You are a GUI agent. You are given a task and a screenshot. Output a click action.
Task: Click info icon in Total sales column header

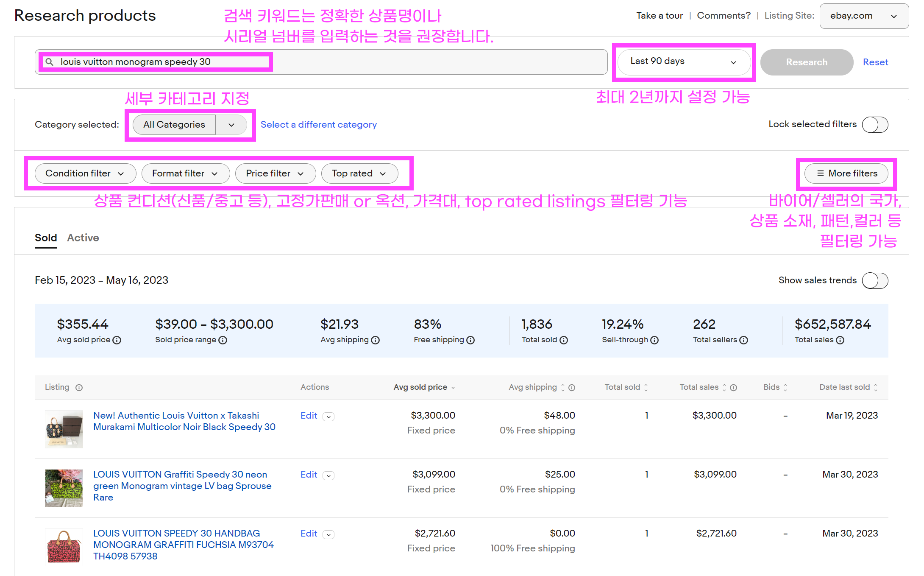point(734,388)
